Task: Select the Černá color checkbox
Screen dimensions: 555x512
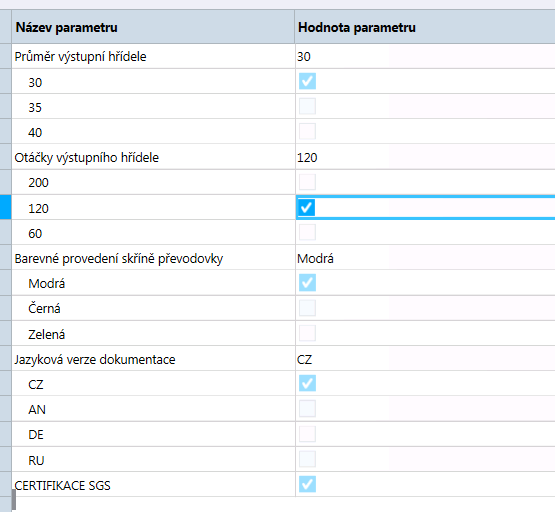Action: click(x=307, y=308)
